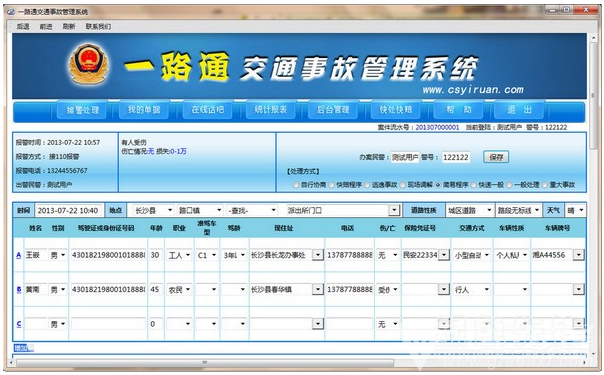The image size is (604, 375).
Task: Open the C1 license type dropdown
Action: 207,255
